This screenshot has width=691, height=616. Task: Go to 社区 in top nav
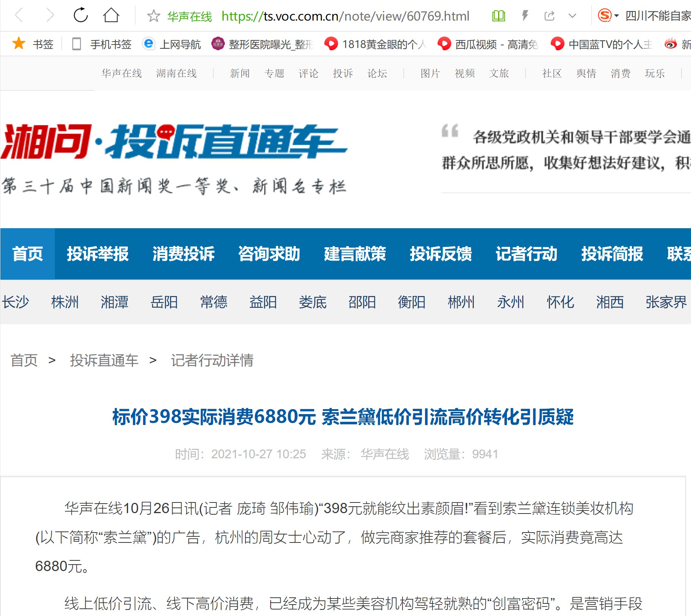click(552, 73)
